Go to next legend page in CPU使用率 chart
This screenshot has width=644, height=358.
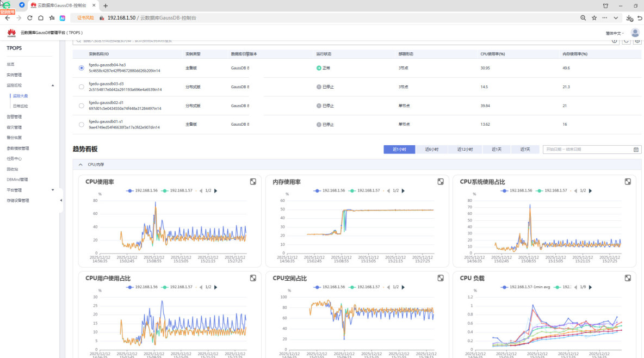[x=216, y=191]
